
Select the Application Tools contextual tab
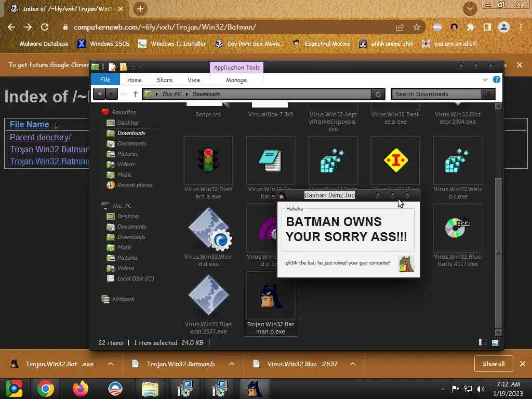click(x=236, y=68)
